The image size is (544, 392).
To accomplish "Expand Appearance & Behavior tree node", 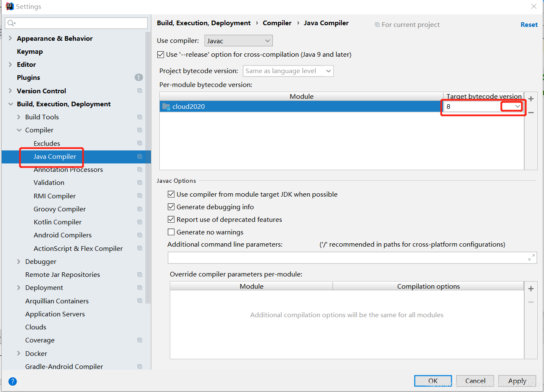I will [x=10, y=38].
